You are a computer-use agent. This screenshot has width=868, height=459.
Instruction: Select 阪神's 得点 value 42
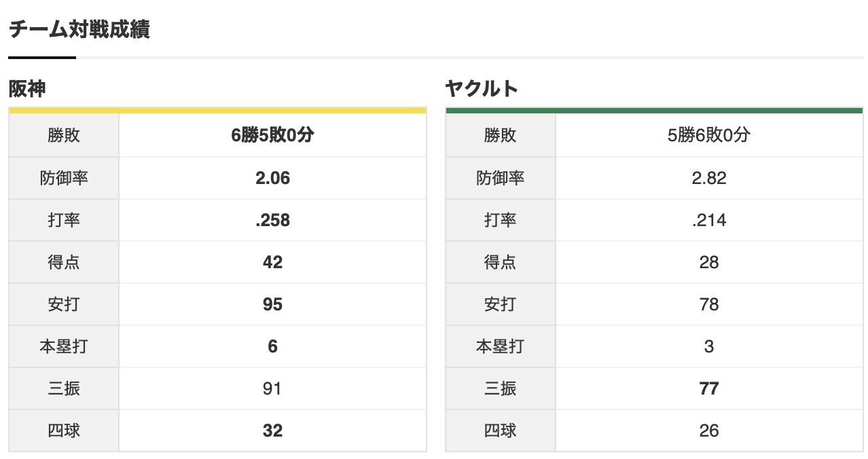pos(272,262)
